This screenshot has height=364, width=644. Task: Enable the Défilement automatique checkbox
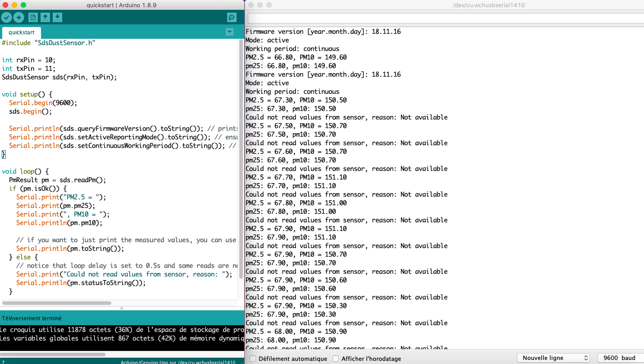(x=253, y=359)
